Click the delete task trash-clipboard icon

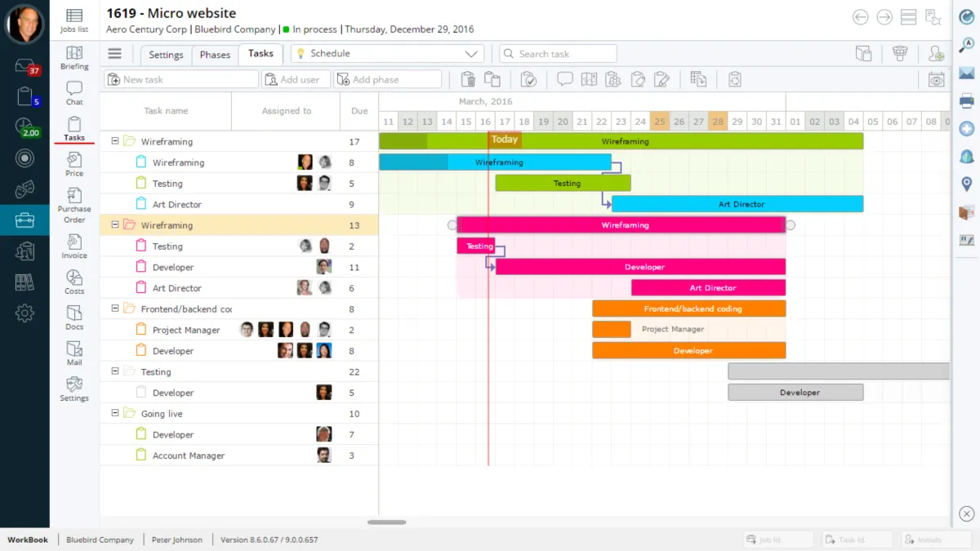(468, 79)
